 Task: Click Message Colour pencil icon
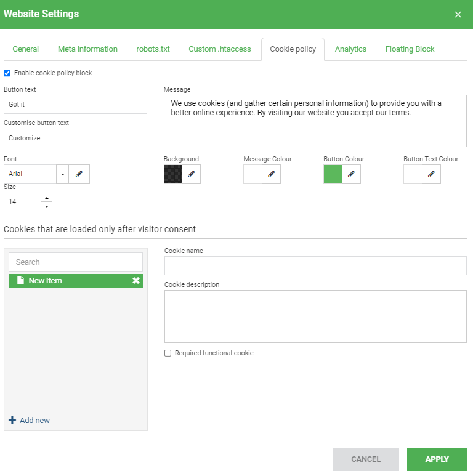pos(271,174)
